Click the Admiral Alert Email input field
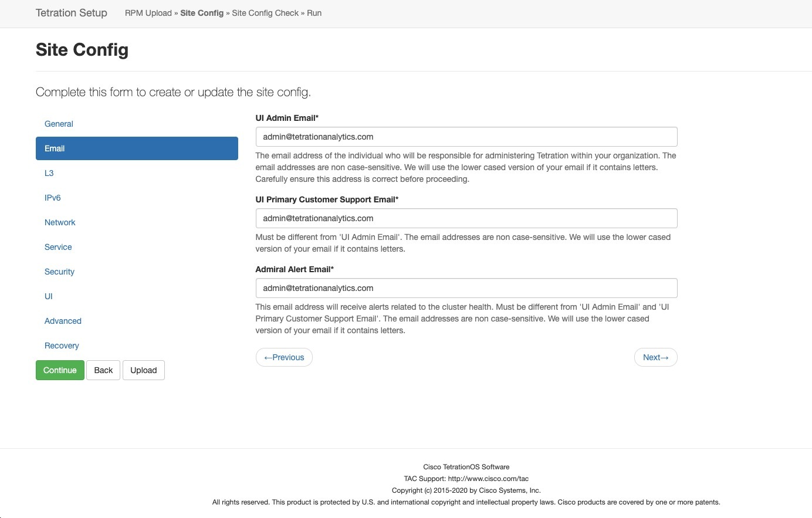 tap(466, 288)
